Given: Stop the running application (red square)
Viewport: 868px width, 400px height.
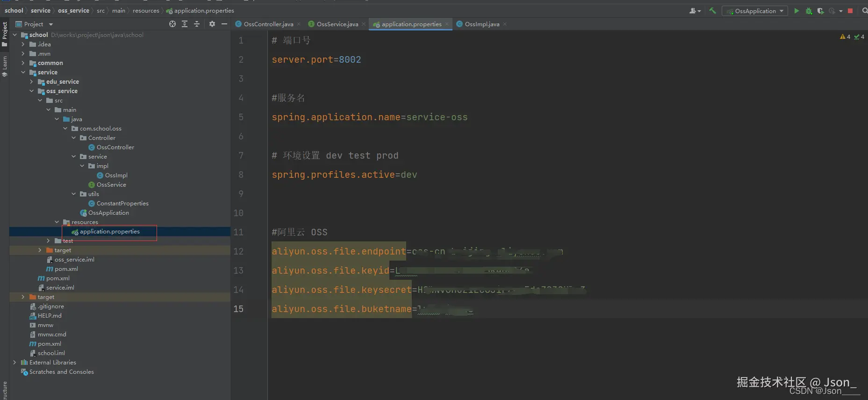Looking at the screenshot, I should point(850,11).
